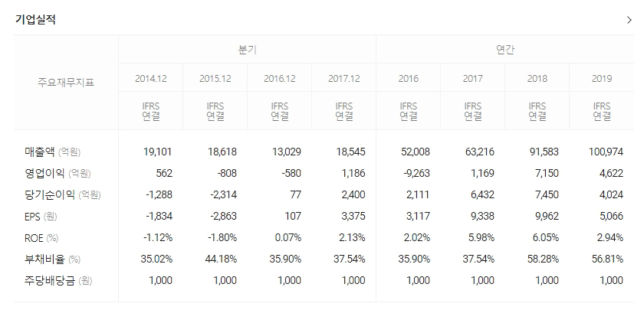Click the revenue value 52,008
This screenshot has height=310, width=644.
[416, 152]
